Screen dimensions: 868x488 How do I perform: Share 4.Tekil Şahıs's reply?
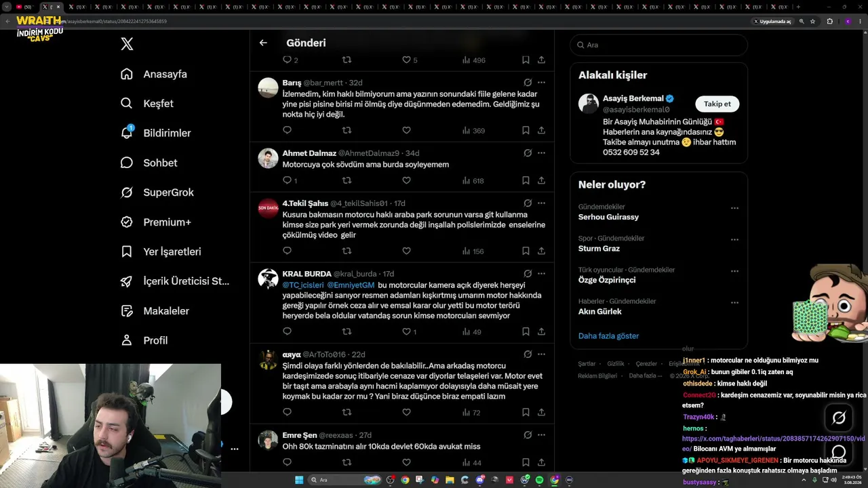[x=541, y=251]
